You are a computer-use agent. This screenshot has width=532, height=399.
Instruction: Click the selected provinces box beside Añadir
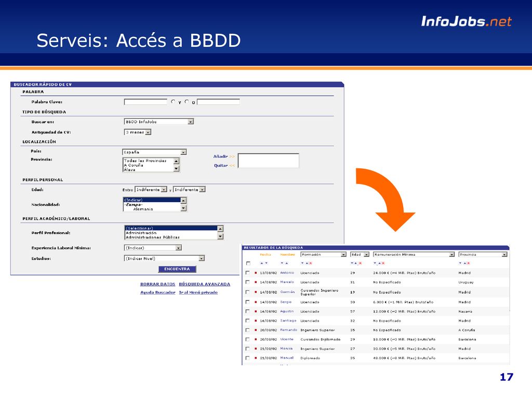269,161
